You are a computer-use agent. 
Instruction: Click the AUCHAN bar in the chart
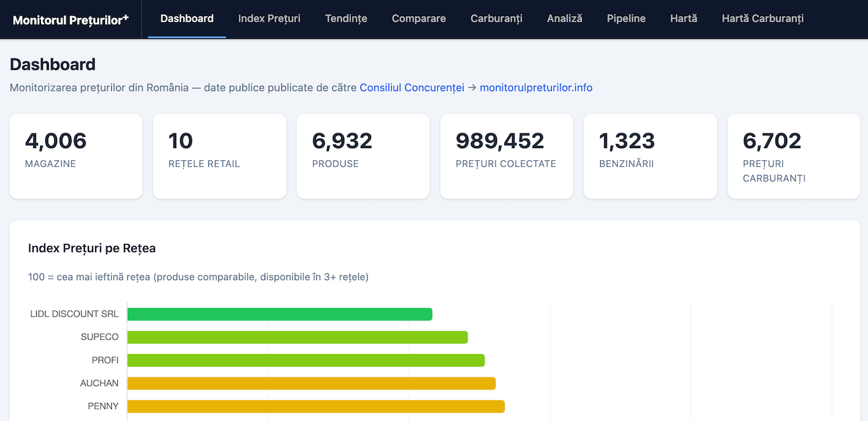pyautogui.click(x=310, y=383)
